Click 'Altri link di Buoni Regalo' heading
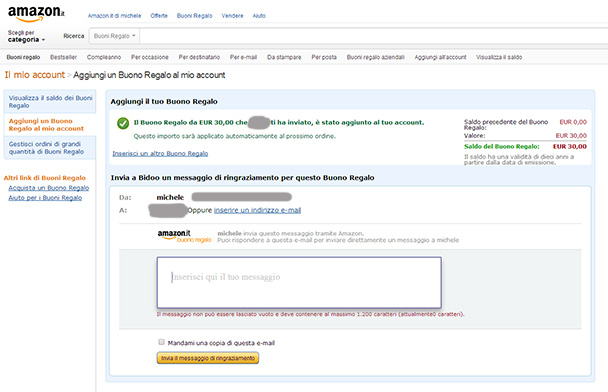608x392 pixels. click(45, 178)
